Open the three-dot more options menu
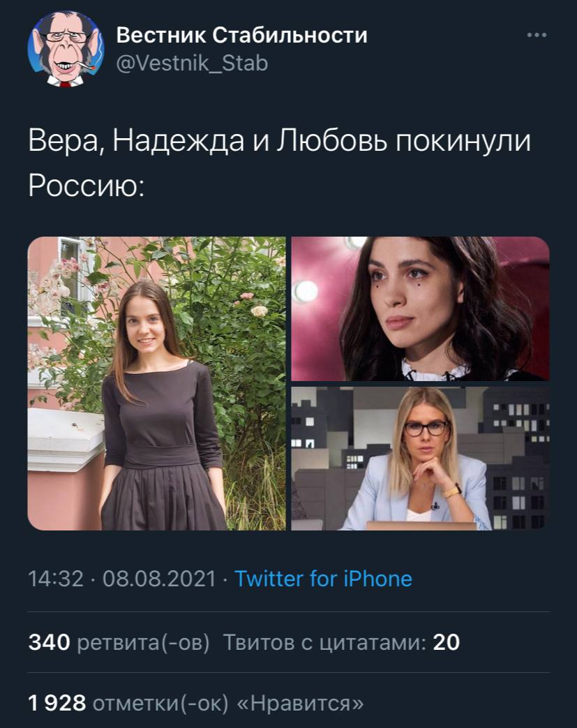 click(x=537, y=35)
